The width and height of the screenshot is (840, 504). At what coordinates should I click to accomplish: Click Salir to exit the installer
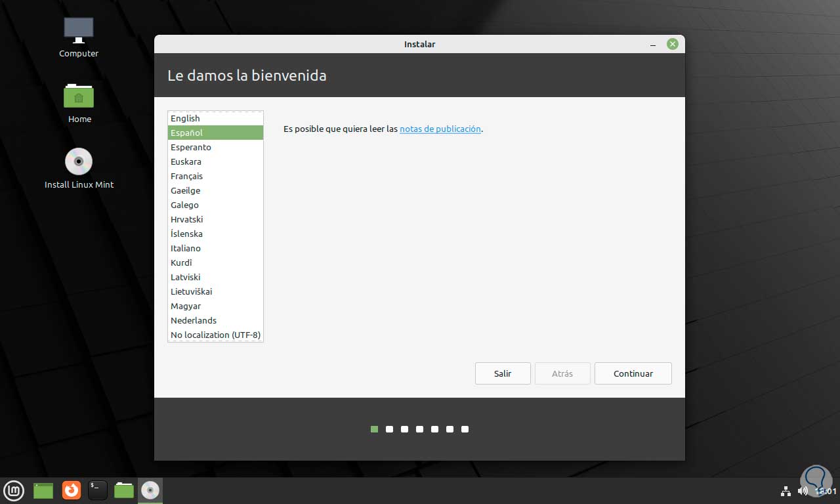(x=503, y=373)
